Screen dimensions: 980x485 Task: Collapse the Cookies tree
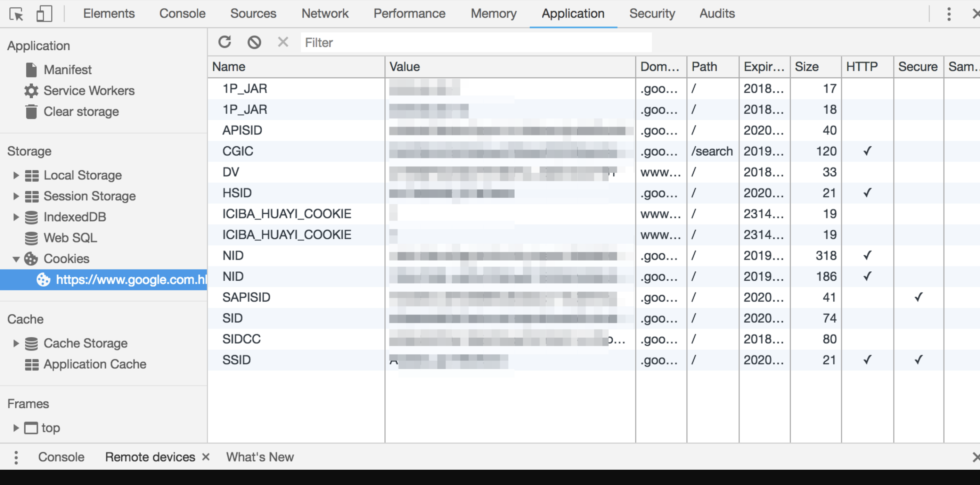[x=16, y=259]
